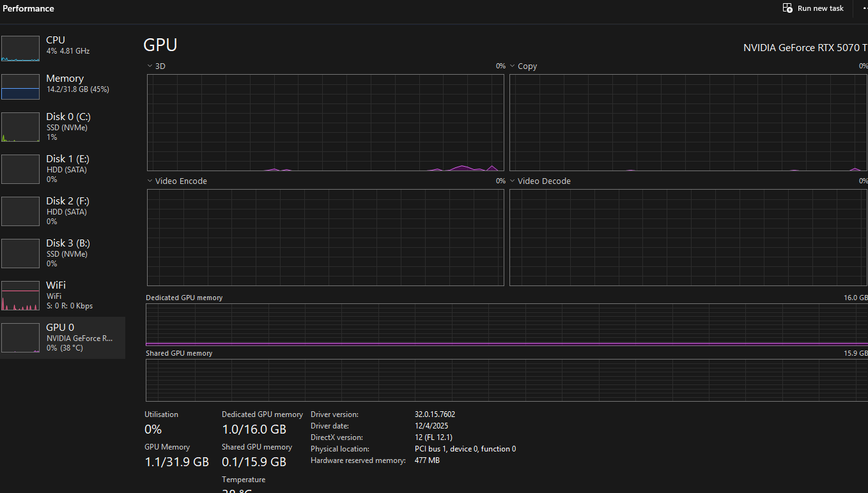Select the CPU performance entry
The image size is (868, 493).
63,49
